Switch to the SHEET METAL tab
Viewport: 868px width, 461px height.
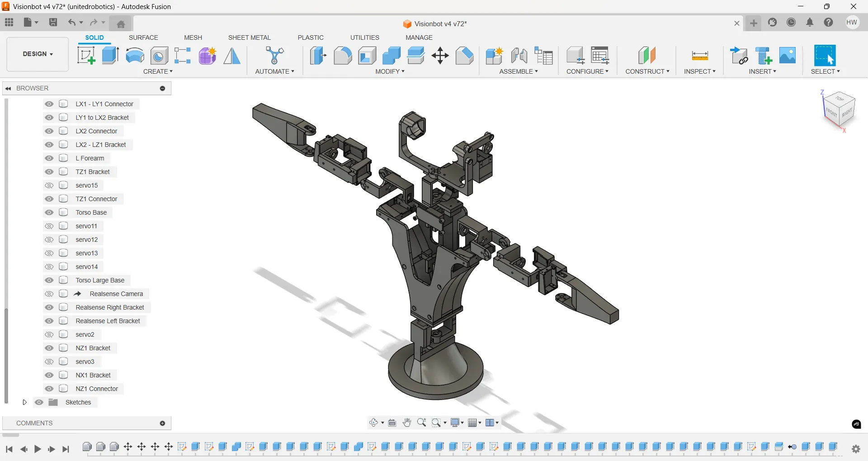pyautogui.click(x=249, y=38)
